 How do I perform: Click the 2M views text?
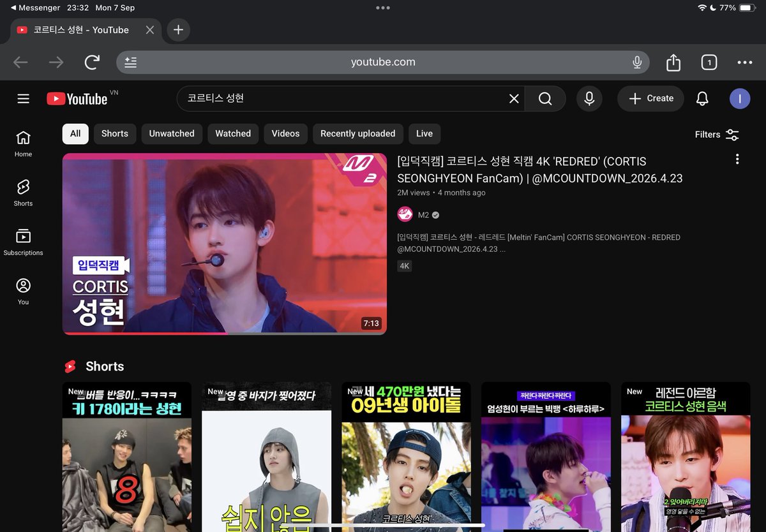point(414,193)
